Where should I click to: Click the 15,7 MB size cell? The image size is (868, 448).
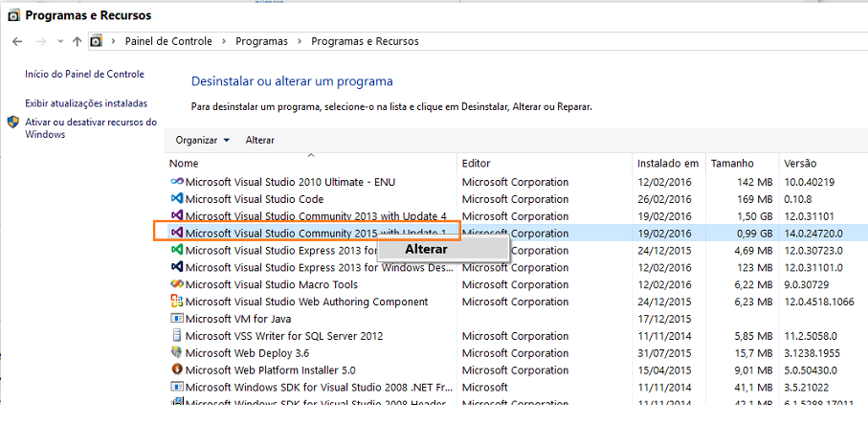[753, 353]
